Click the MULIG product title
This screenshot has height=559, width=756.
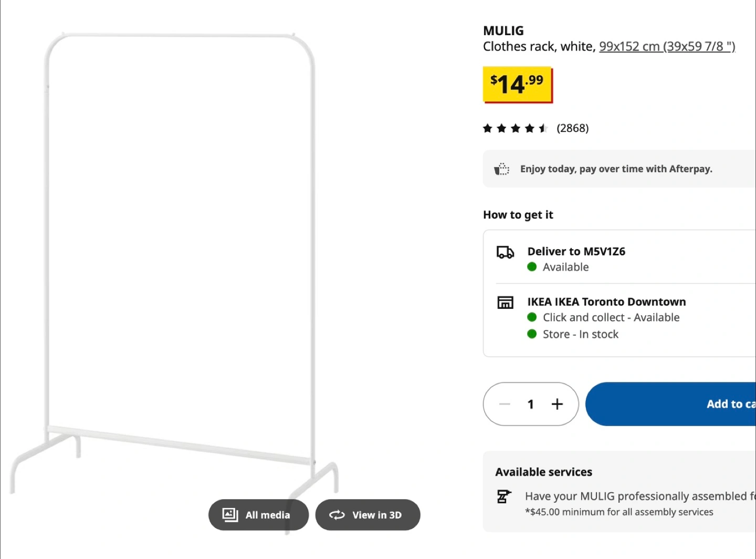[x=503, y=31]
